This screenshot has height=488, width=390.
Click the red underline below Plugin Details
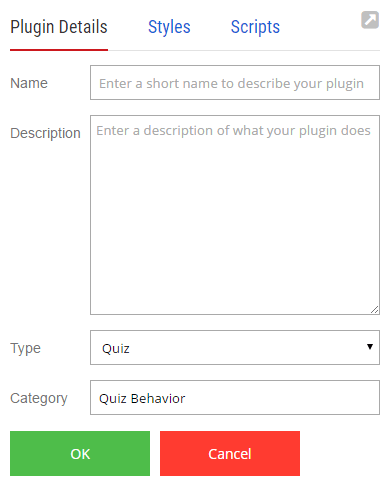[59, 50]
